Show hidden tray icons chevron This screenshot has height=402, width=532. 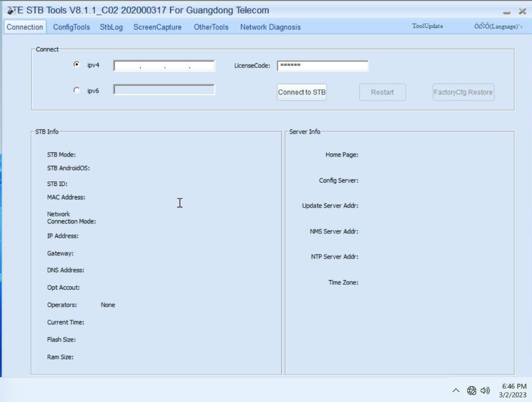pos(456,391)
